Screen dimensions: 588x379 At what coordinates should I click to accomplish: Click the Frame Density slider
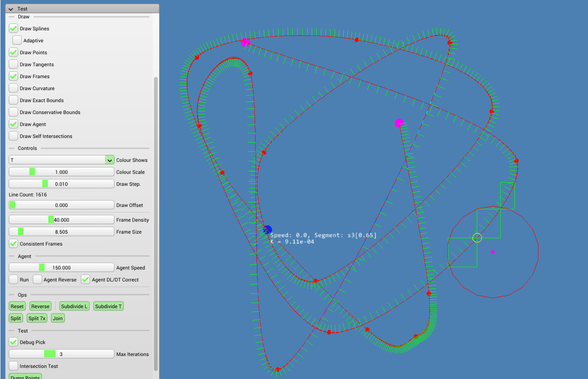pyautogui.click(x=62, y=220)
